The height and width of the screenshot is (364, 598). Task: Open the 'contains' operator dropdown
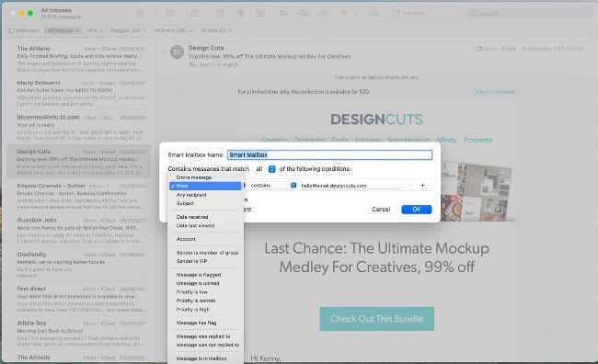click(272, 186)
